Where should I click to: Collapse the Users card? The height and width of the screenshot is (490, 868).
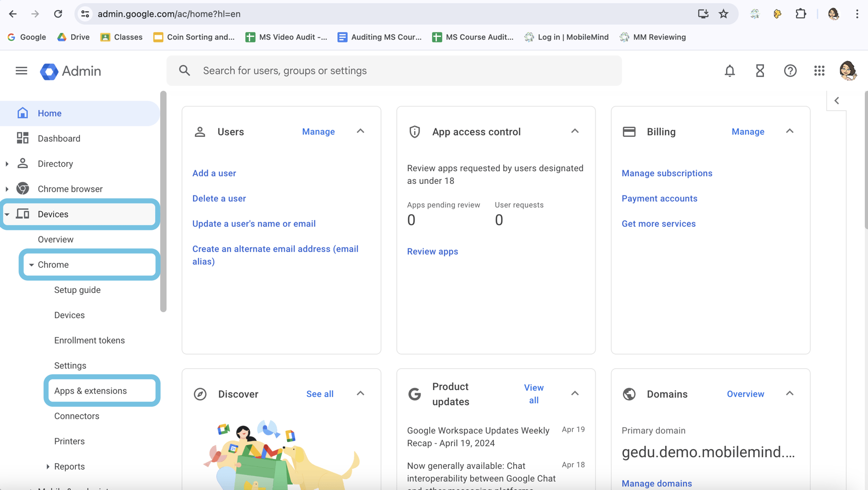click(360, 131)
